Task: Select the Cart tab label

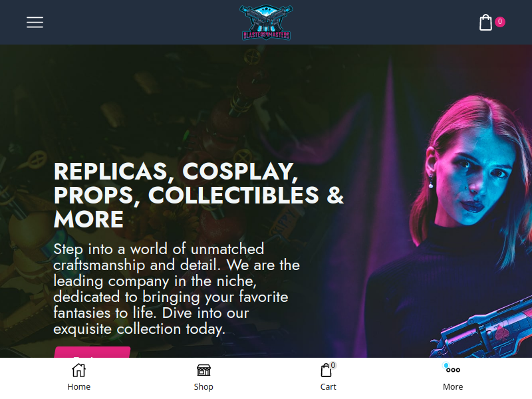Action: click(x=328, y=387)
